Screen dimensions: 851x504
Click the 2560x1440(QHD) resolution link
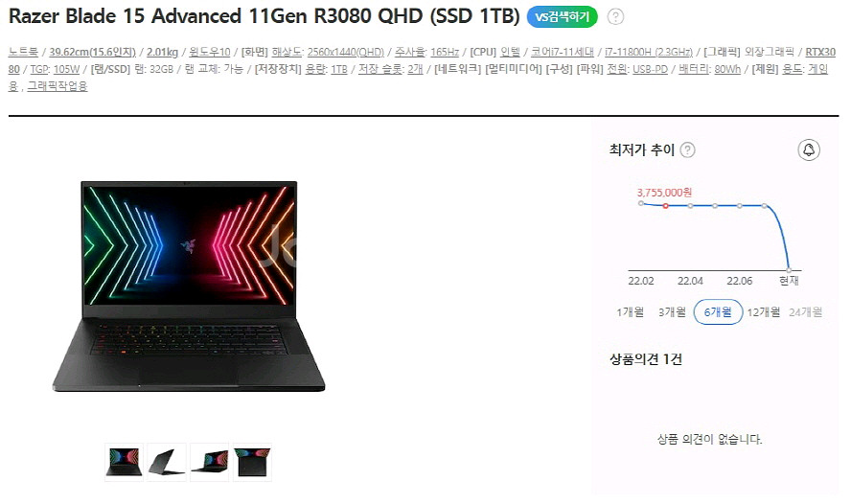(345, 52)
